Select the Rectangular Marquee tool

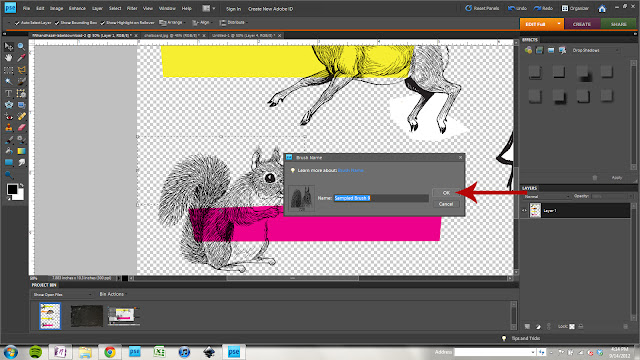(9, 70)
